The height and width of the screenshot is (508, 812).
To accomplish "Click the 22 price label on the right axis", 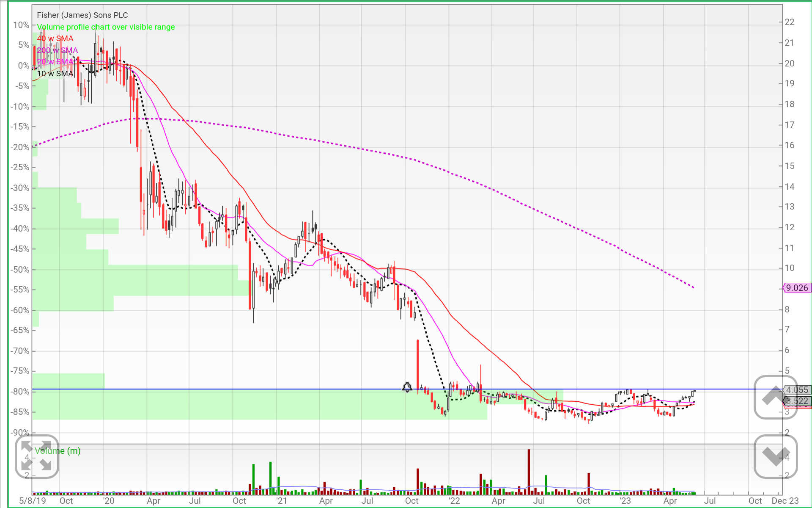I will [x=790, y=22].
